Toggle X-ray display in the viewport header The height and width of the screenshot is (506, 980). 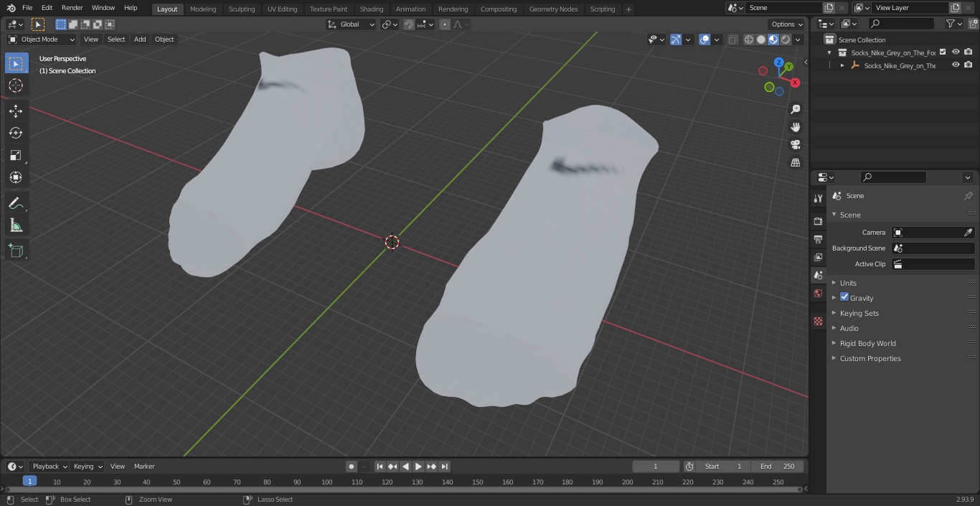[732, 39]
